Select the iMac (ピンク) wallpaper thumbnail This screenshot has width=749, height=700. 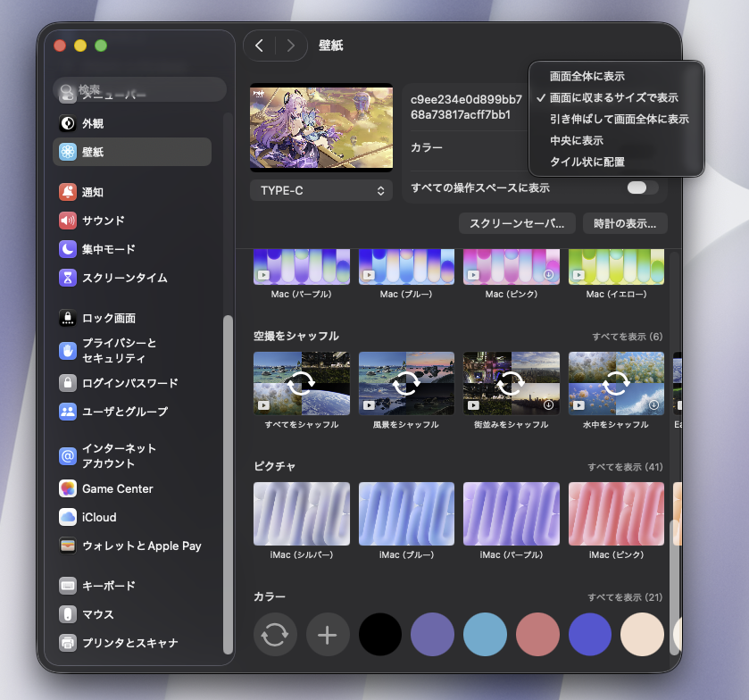click(616, 514)
